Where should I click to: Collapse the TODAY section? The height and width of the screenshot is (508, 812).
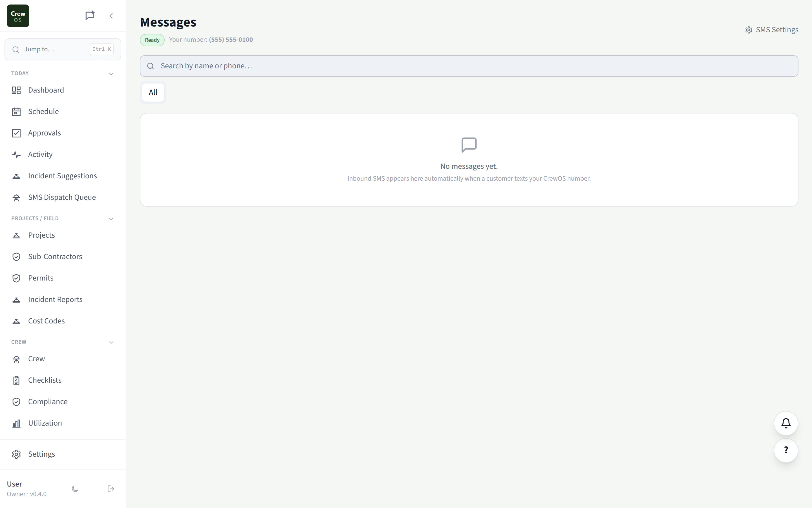click(111, 74)
